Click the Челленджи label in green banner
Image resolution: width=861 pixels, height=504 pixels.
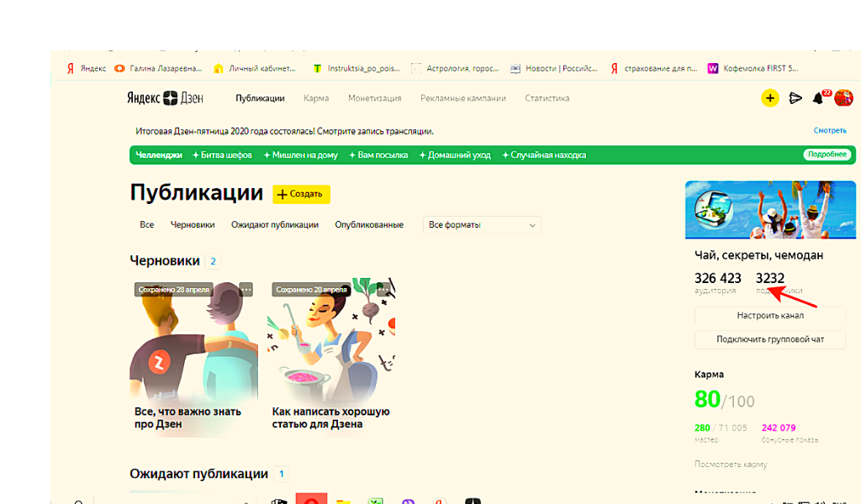click(x=159, y=155)
